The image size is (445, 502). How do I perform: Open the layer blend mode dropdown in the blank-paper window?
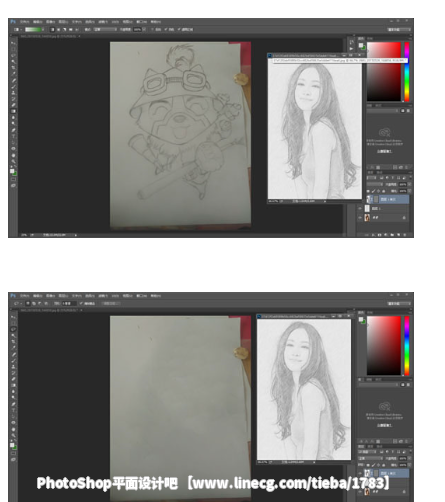point(370,458)
